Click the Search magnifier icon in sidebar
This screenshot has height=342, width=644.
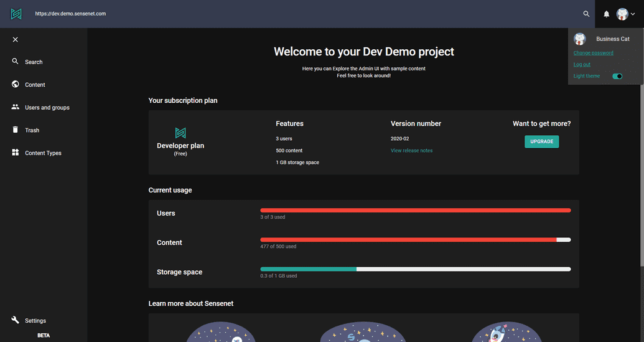tap(15, 61)
